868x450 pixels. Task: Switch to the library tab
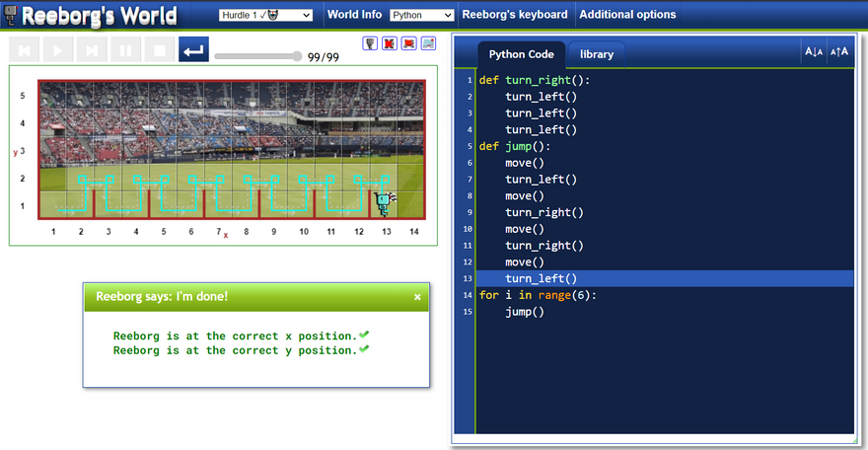pos(596,54)
